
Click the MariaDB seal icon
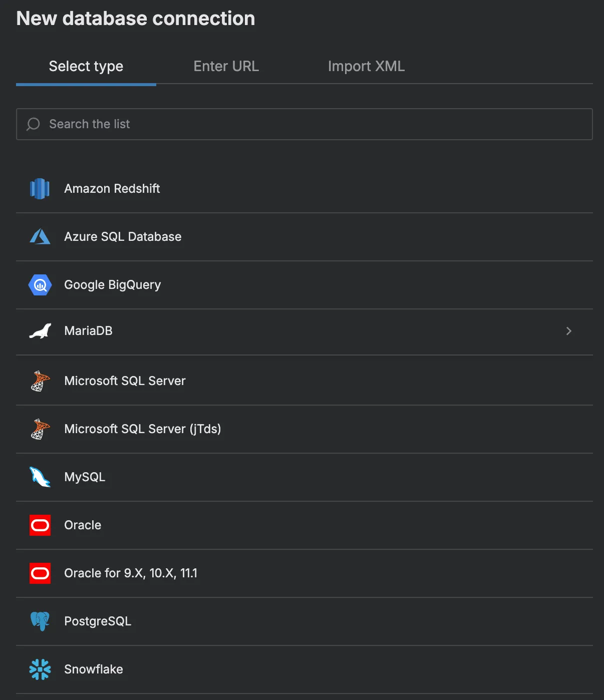(x=40, y=331)
